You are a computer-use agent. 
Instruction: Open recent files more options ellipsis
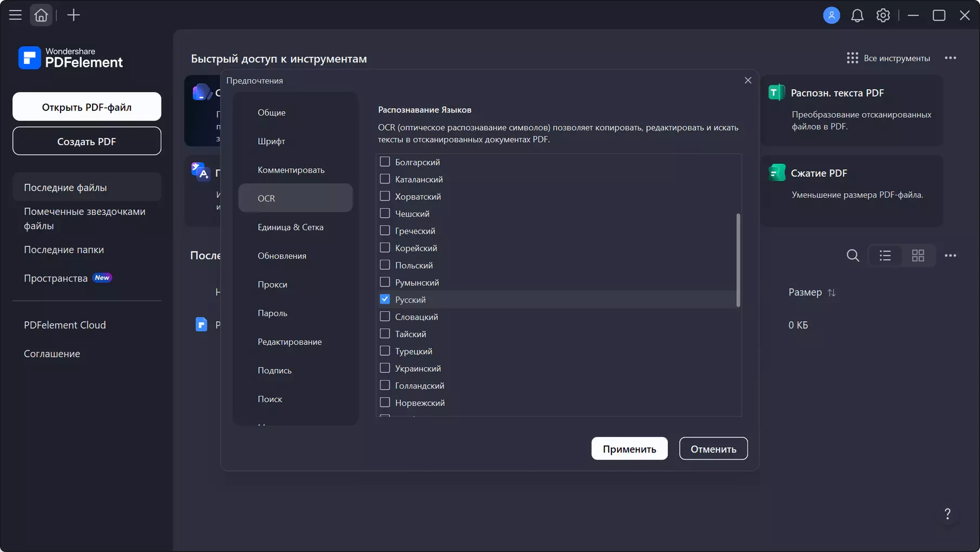click(950, 255)
